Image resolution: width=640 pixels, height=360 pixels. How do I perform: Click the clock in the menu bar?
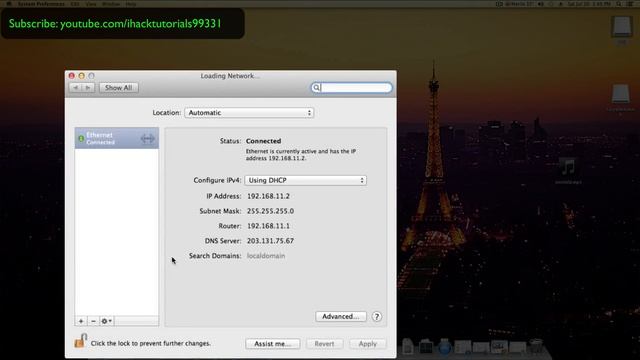tap(589, 4)
